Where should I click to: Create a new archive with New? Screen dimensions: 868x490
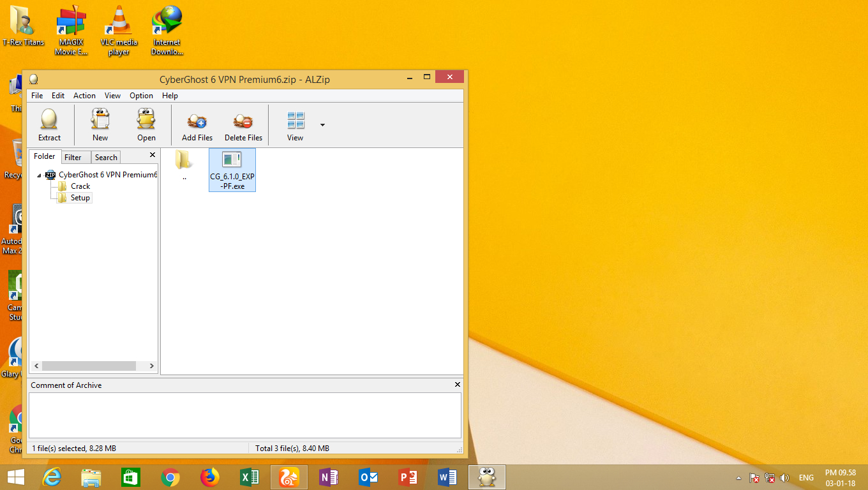pos(100,120)
